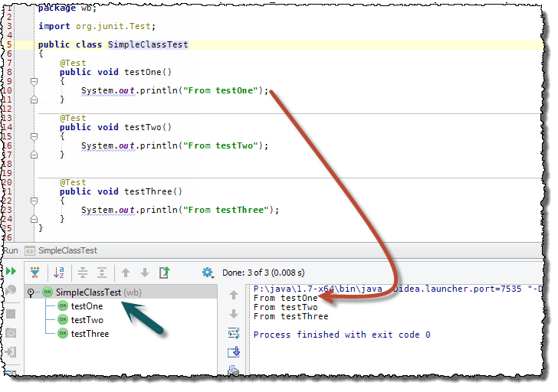The width and height of the screenshot is (558, 392).
Task: Toggle soft-wrap in the console output
Action: 234,333
